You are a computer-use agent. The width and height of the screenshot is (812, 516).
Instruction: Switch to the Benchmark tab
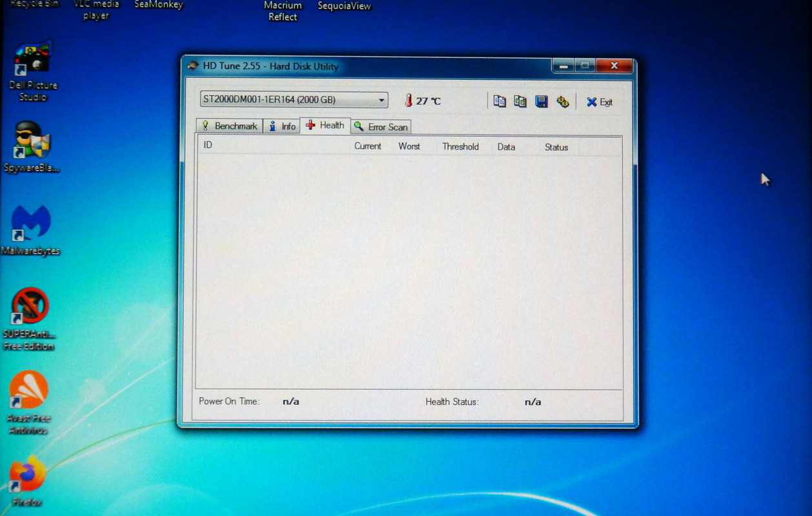(x=230, y=126)
